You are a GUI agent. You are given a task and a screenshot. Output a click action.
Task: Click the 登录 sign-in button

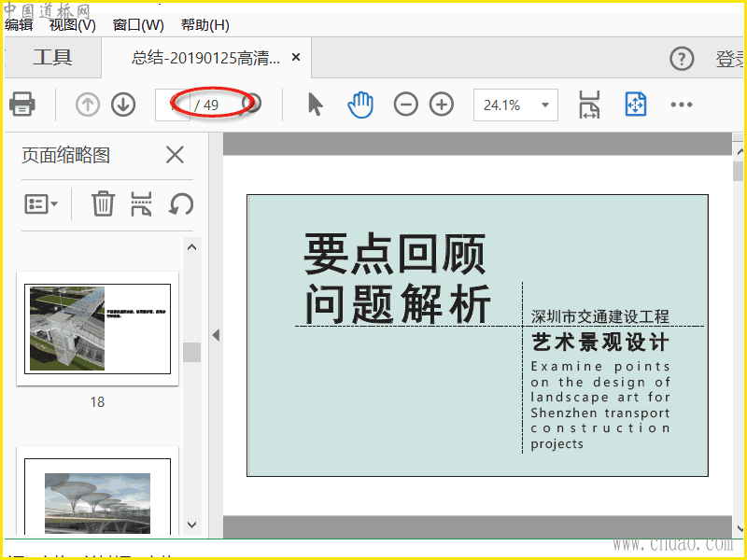pos(729,59)
